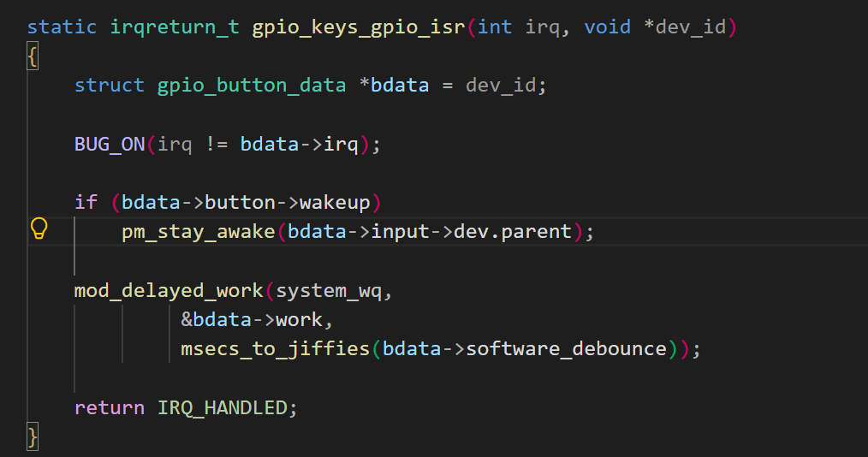Click the software_debounce member
Image resolution: width=868 pixels, height=457 pixels.
click(x=567, y=348)
